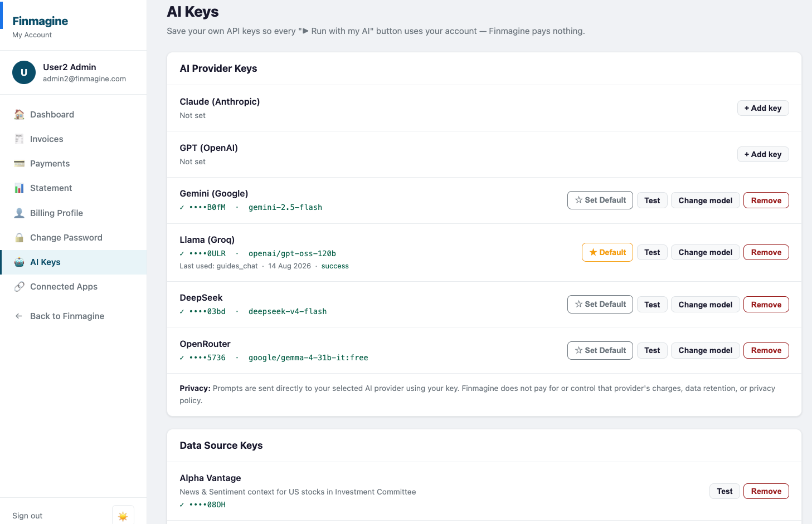812x524 pixels.
Task: Click the openai/gpt-oss-120b model name
Action: [292, 253]
